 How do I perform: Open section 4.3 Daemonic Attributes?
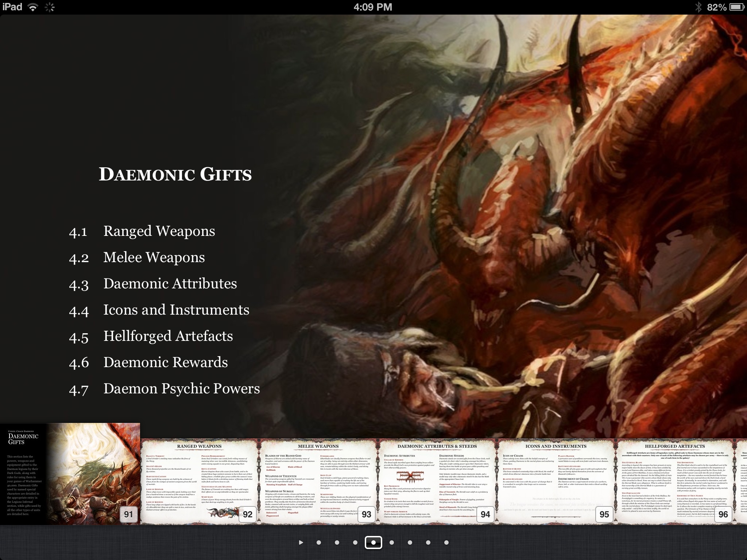coord(153,284)
